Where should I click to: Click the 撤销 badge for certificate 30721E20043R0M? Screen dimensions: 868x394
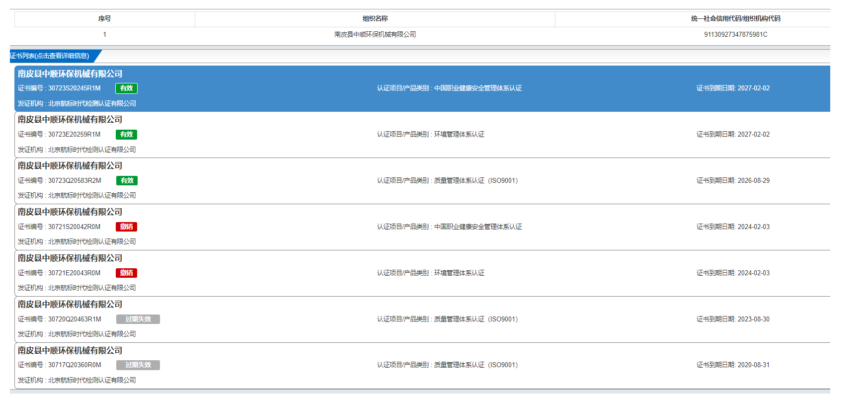(x=126, y=273)
